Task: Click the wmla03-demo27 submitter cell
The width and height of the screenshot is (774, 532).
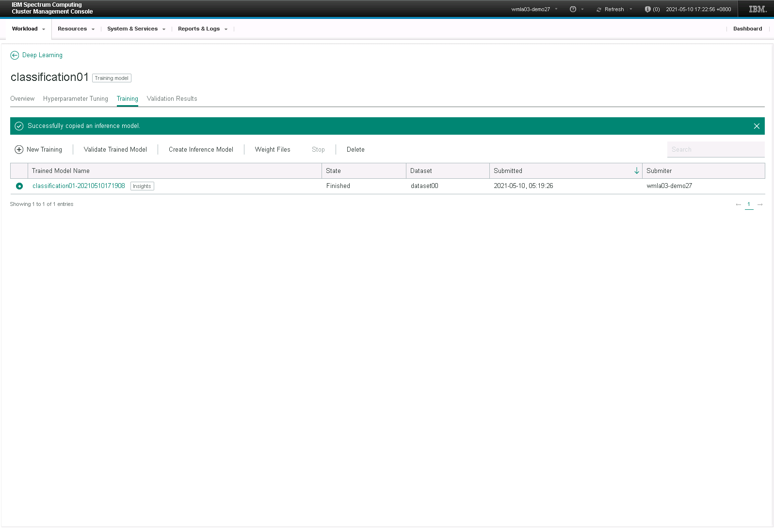Action: [669, 186]
